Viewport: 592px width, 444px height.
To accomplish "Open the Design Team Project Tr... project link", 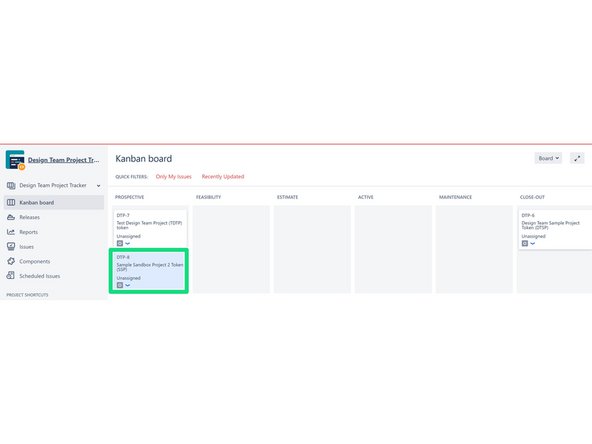I will (x=63, y=160).
